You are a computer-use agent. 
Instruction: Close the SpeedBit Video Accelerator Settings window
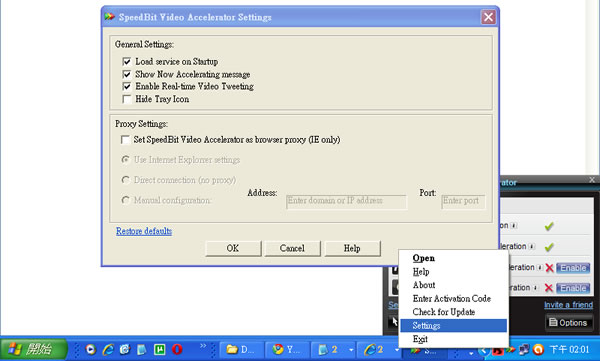click(x=488, y=17)
